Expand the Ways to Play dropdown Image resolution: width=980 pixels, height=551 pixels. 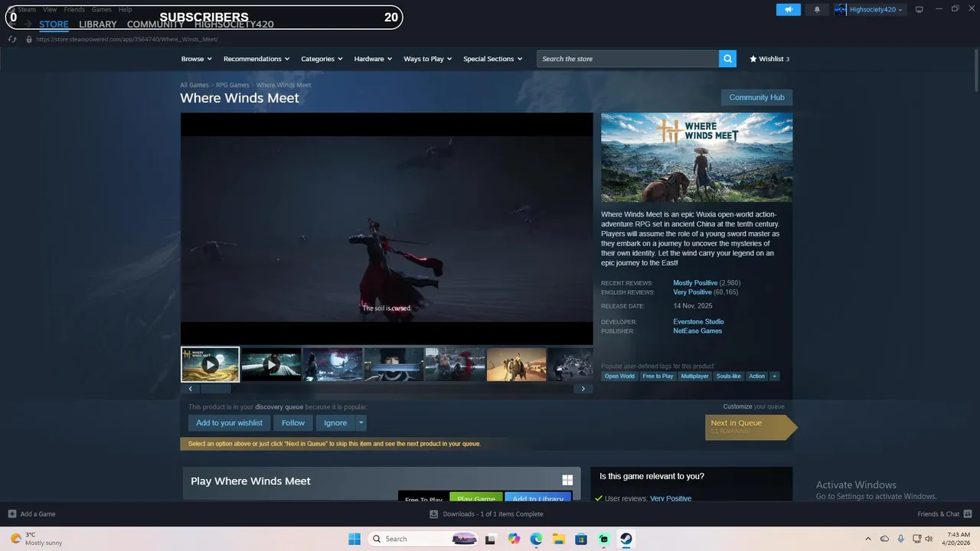(428, 58)
